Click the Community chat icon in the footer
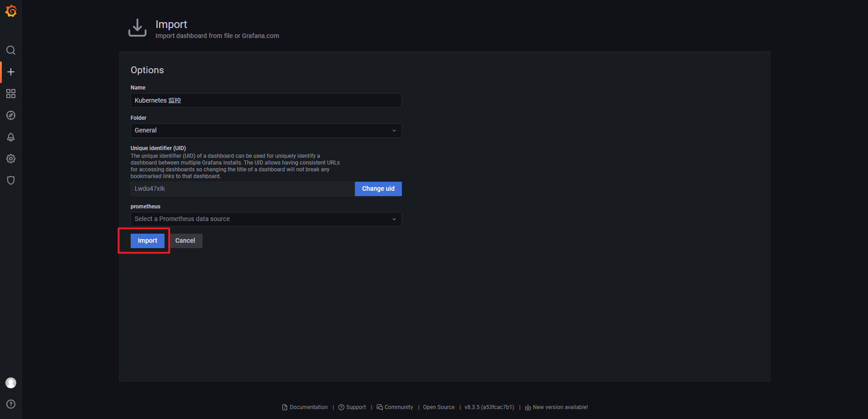This screenshot has width=868, height=419. (x=380, y=407)
